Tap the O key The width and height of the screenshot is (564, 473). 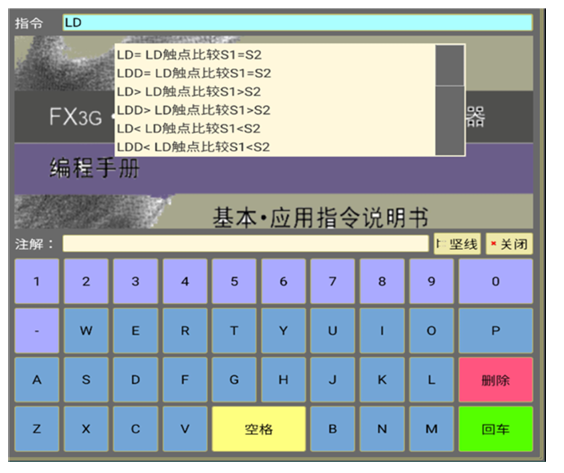click(431, 331)
